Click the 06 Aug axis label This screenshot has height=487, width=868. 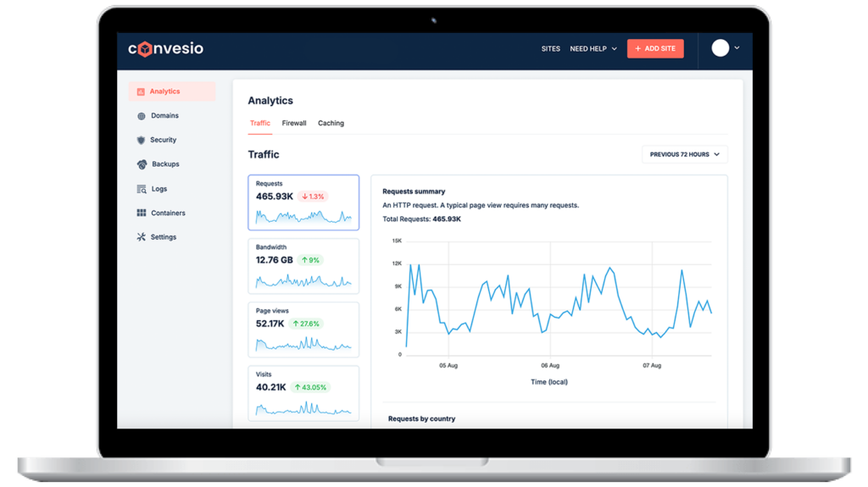tap(550, 366)
